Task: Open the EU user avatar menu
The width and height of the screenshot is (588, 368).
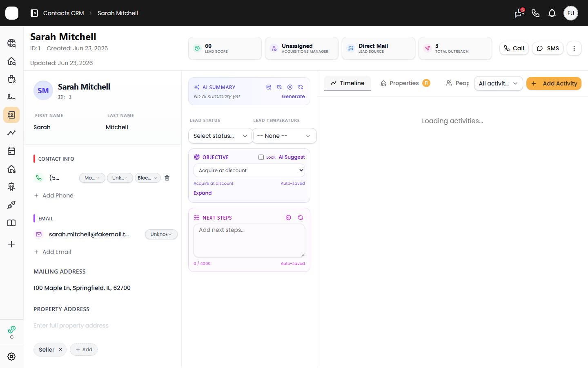Action: 571,13
